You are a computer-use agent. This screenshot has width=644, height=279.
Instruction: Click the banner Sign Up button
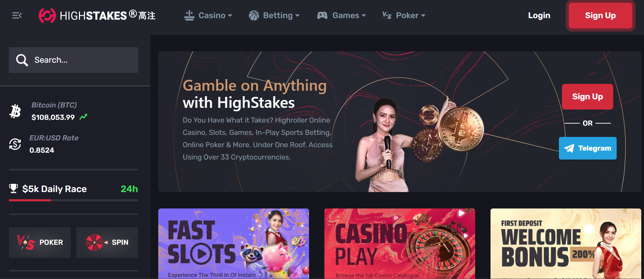coord(587,97)
